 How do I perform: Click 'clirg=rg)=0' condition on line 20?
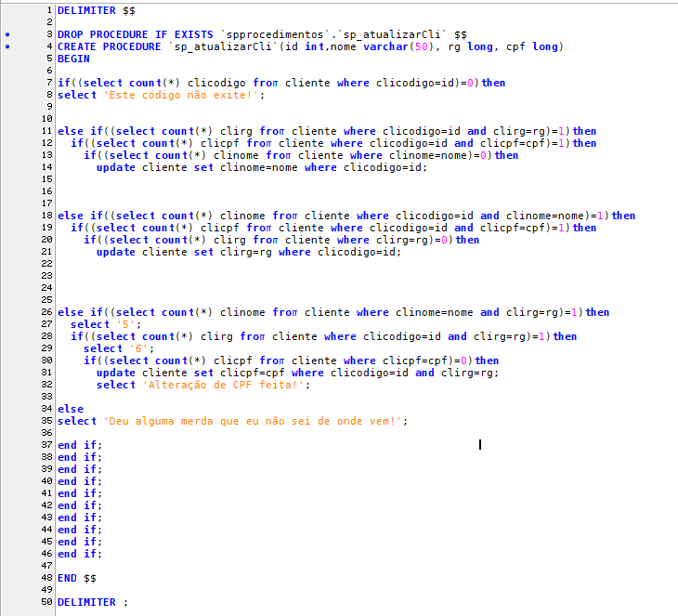click(411, 240)
